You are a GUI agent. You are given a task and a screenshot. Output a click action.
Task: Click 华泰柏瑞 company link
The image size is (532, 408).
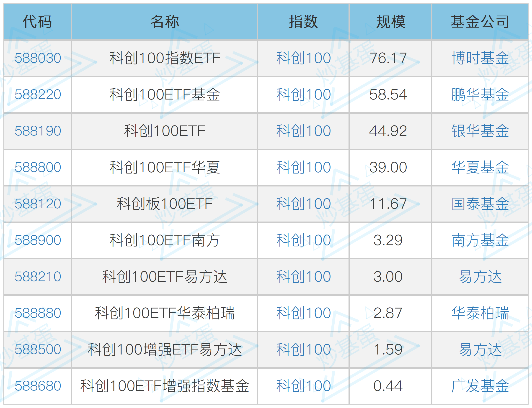(480, 313)
